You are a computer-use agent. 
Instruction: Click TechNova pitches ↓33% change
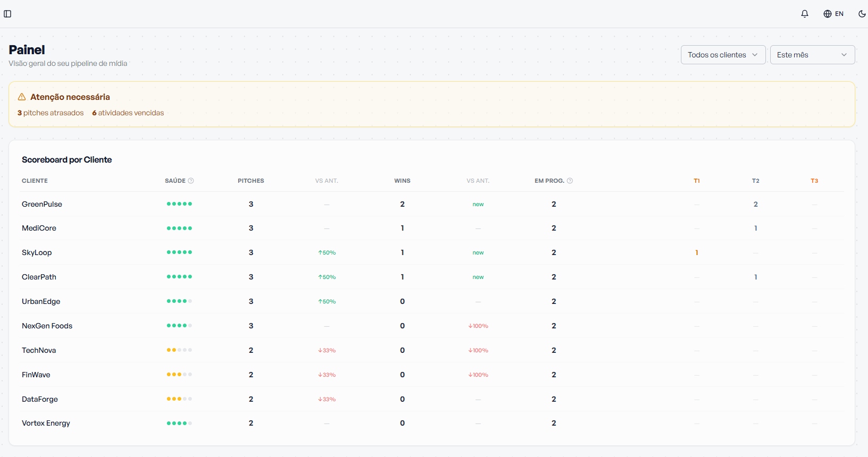point(327,350)
